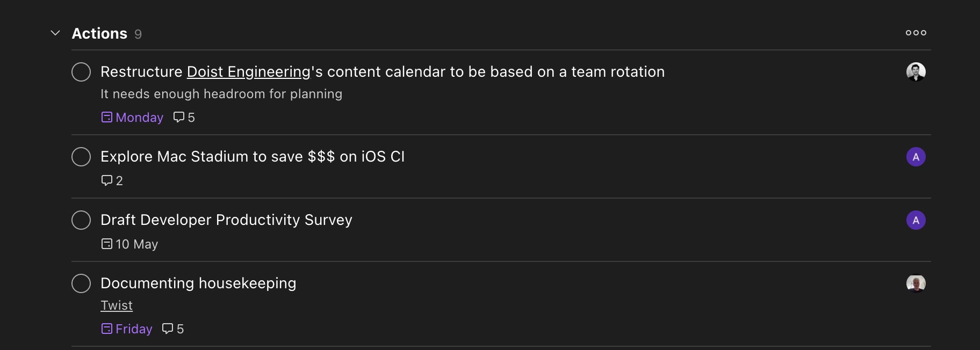The height and width of the screenshot is (350, 980).
Task: Complete the Restructure Doist Engineering task
Action: (81, 72)
